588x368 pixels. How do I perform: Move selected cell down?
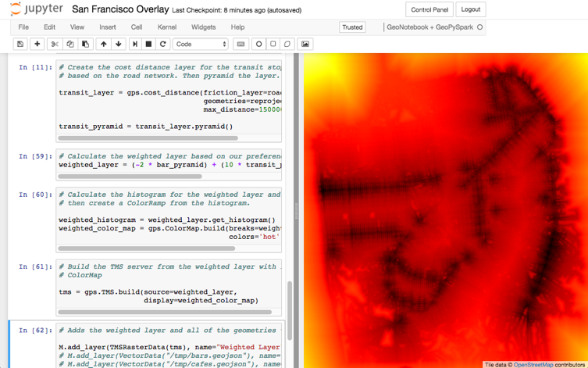pyautogui.click(x=118, y=45)
